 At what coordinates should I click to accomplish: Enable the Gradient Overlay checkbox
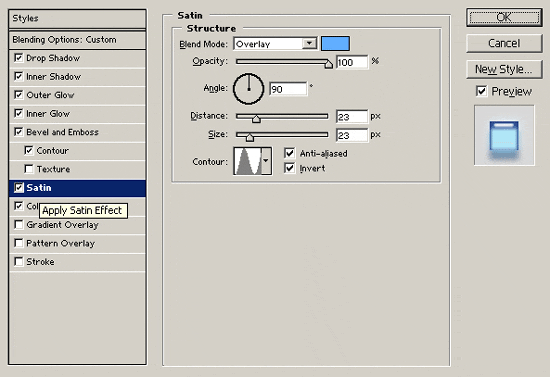click(19, 224)
